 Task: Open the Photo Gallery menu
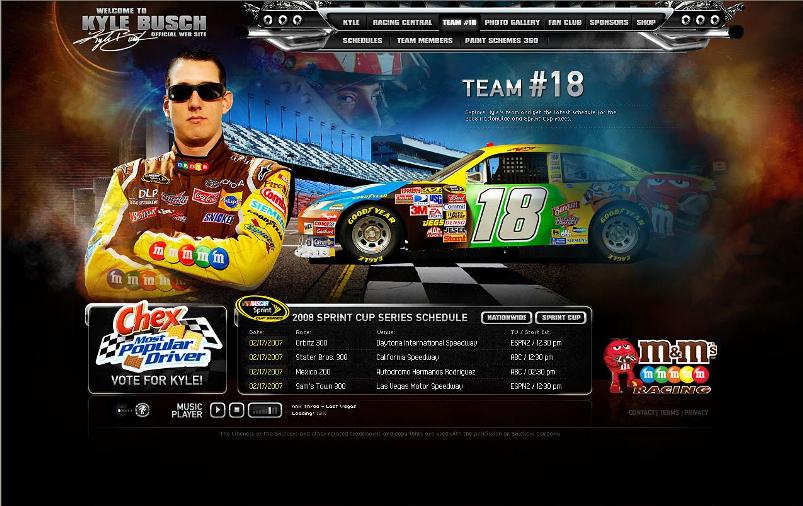[512, 23]
